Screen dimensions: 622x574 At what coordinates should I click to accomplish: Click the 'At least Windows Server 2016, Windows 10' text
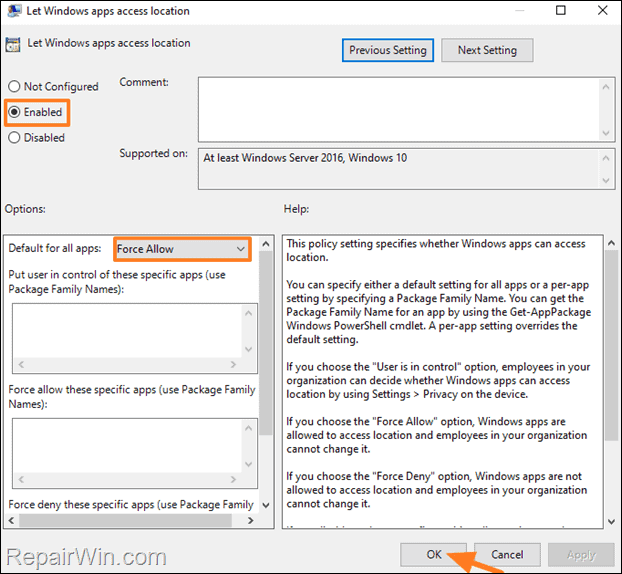pyautogui.click(x=305, y=158)
